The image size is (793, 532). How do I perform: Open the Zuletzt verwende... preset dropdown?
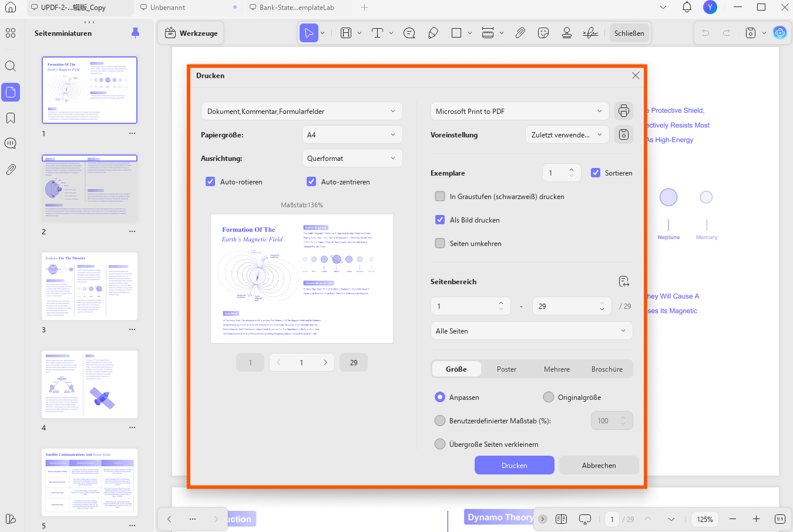click(x=567, y=134)
